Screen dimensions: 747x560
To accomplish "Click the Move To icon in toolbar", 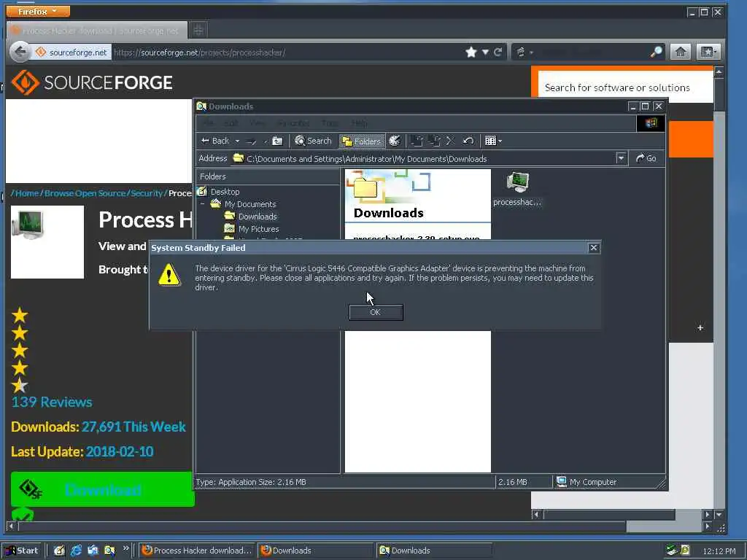I will [x=417, y=141].
